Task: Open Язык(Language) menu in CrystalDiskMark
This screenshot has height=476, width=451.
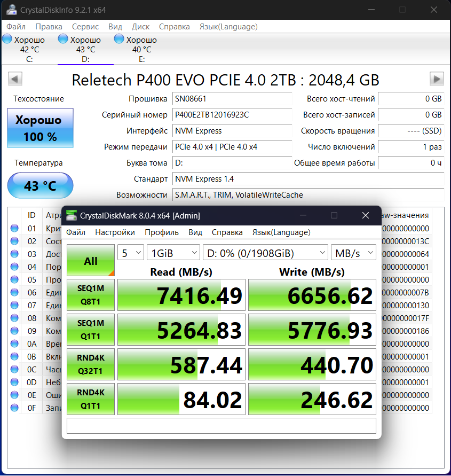Action: [x=281, y=232]
